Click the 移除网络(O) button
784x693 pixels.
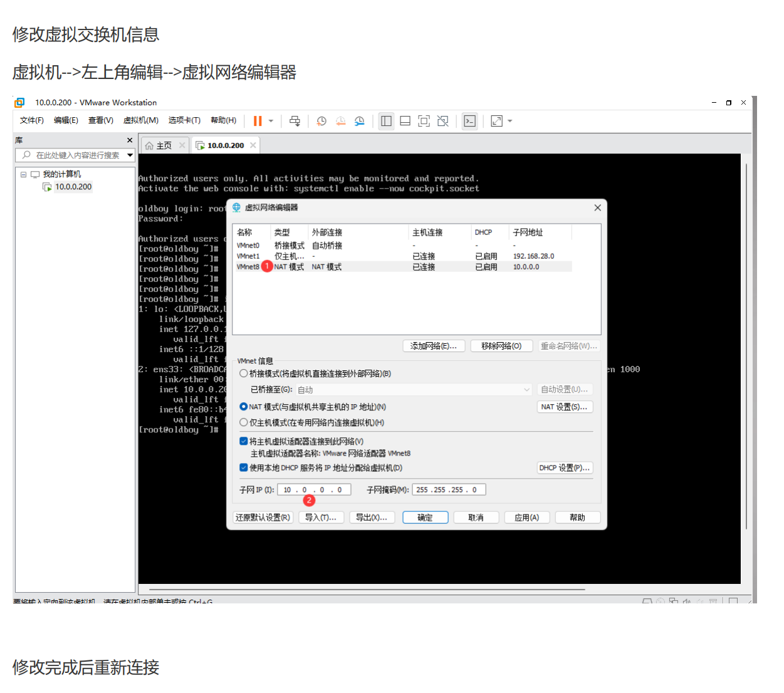[x=501, y=346]
